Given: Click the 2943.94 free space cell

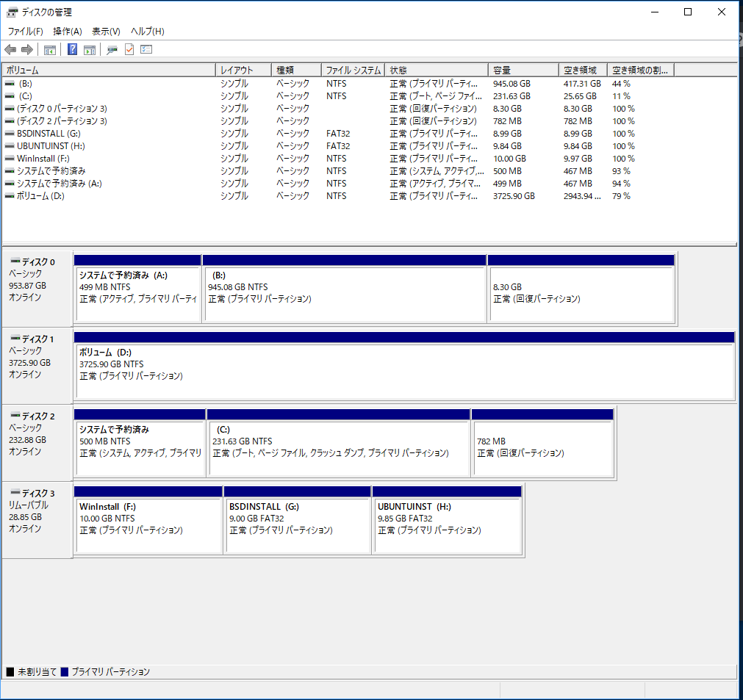Looking at the screenshot, I should click(582, 196).
